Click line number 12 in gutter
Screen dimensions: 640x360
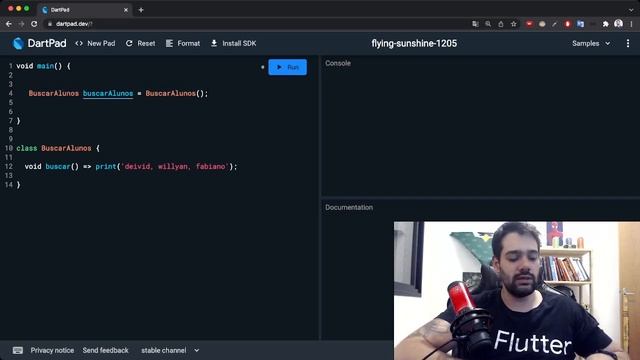tap(9, 167)
